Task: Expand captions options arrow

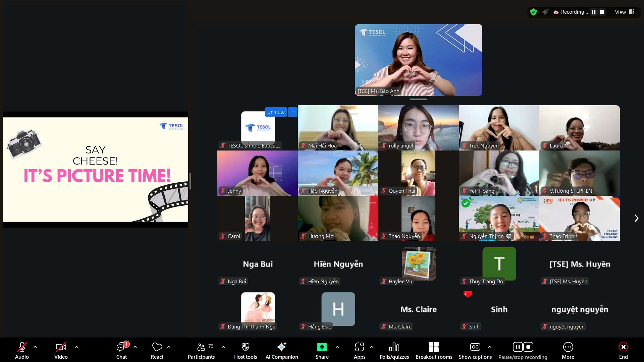Action: tap(490, 347)
